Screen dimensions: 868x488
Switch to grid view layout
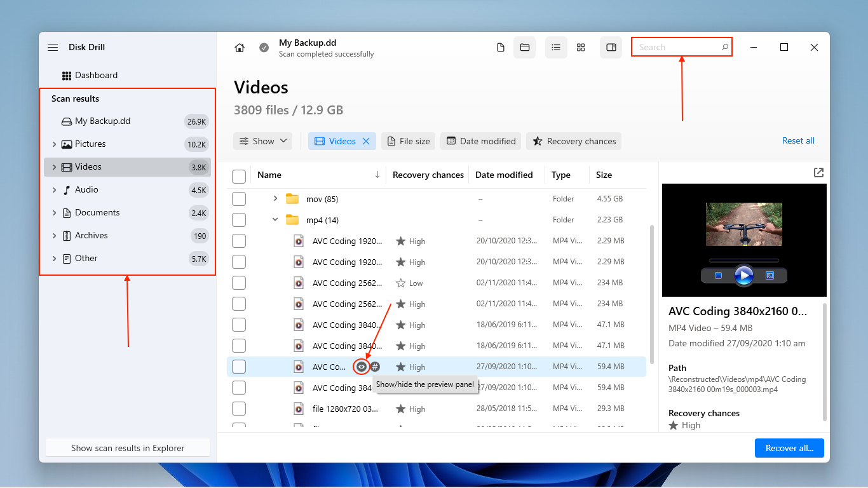coord(580,47)
